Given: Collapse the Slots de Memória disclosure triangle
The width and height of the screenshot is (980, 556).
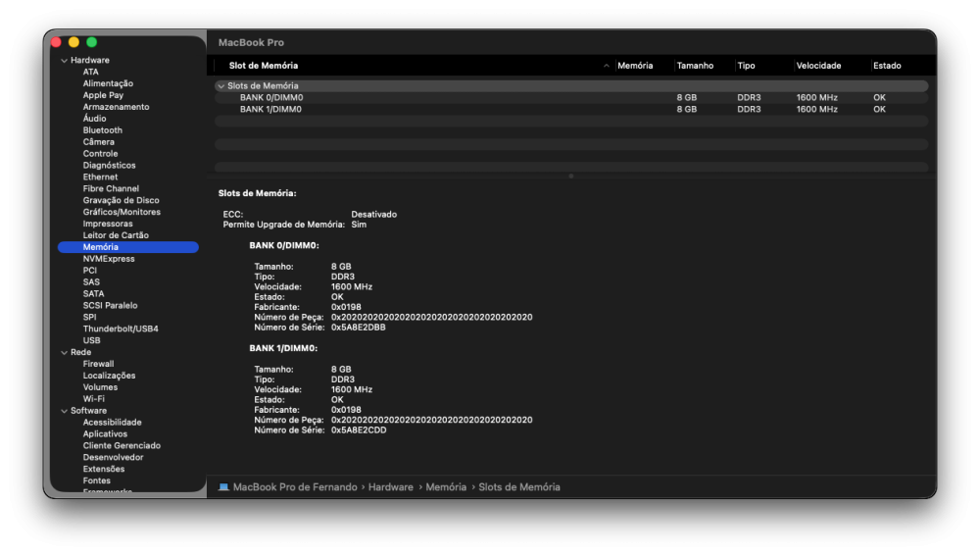Looking at the screenshot, I should [x=220, y=86].
